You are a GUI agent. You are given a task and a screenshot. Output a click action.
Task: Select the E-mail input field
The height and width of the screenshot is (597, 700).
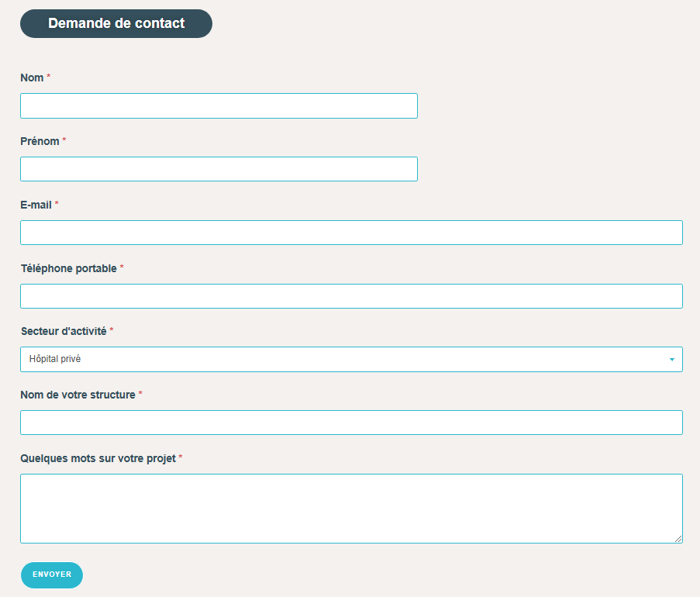pos(351,233)
